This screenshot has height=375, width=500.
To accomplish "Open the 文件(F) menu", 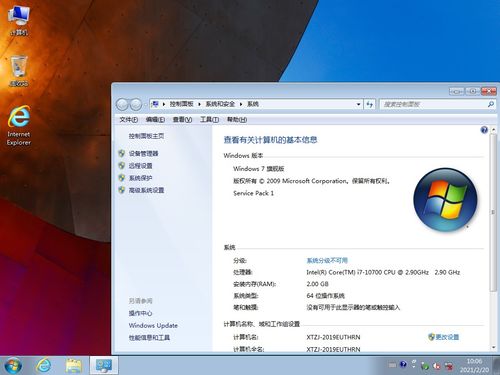I will tap(129, 120).
